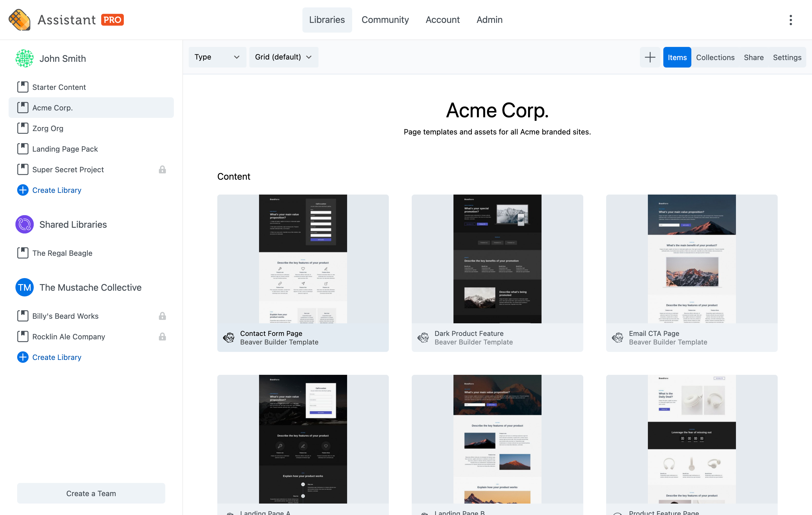Click the purple Shared Libraries icon
The image size is (812, 515).
25,224
